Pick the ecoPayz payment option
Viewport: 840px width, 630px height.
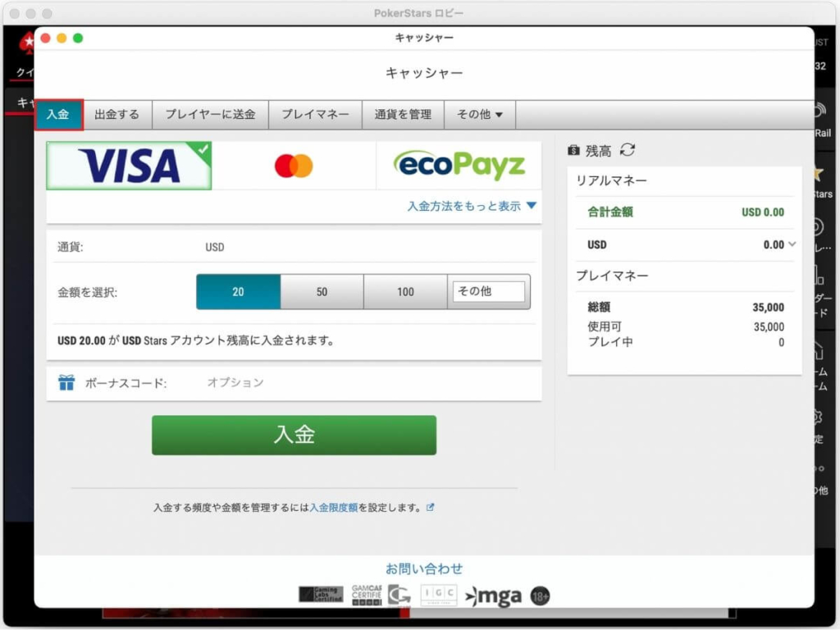tap(459, 166)
